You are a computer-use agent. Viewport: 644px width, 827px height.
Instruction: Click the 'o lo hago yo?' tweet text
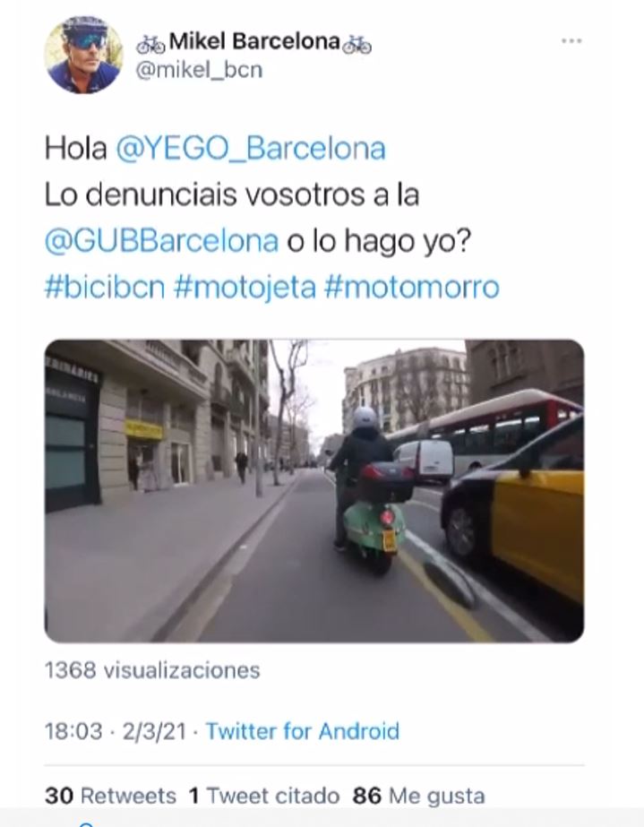(378, 241)
